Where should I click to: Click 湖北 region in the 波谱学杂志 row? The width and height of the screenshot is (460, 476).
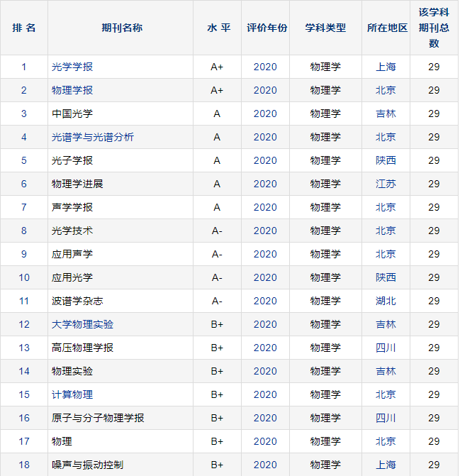click(x=386, y=301)
